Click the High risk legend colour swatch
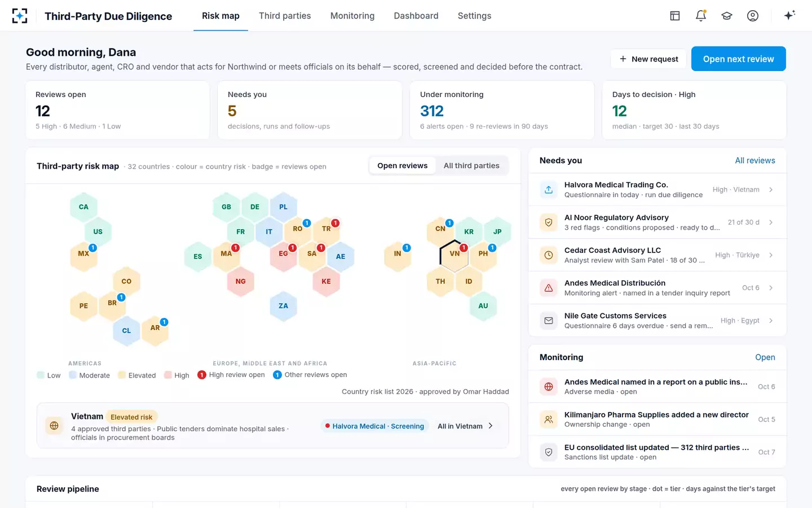The width and height of the screenshot is (812, 508). pos(168,375)
